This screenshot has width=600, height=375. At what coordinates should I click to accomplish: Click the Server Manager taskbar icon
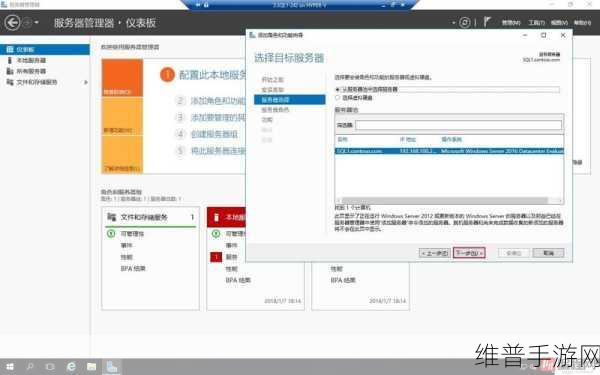point(112,367)
